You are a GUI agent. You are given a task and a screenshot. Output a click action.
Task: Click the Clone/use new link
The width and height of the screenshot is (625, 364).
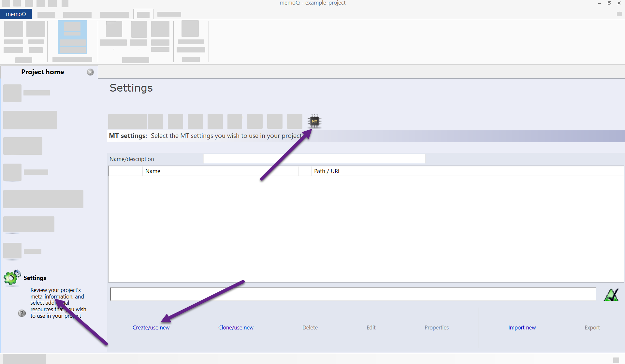[236, 328]
